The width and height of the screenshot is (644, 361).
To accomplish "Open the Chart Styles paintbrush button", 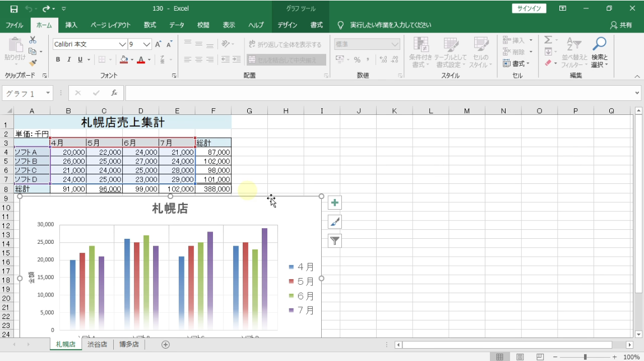I will pos(335,222).
